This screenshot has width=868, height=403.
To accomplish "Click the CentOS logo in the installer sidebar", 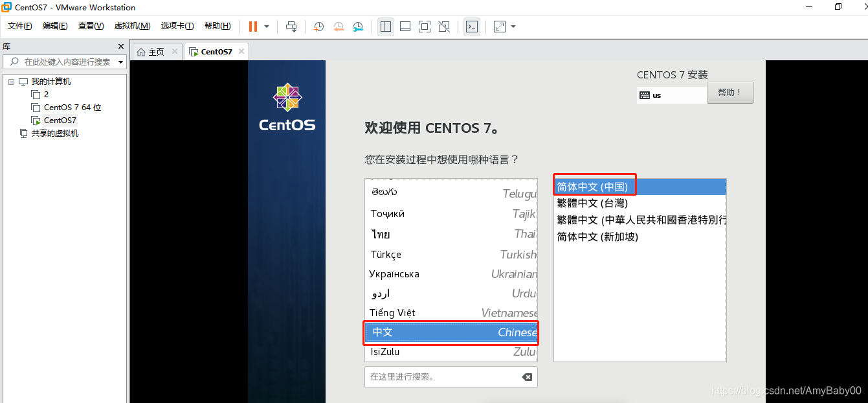I will tap(287, 108).
